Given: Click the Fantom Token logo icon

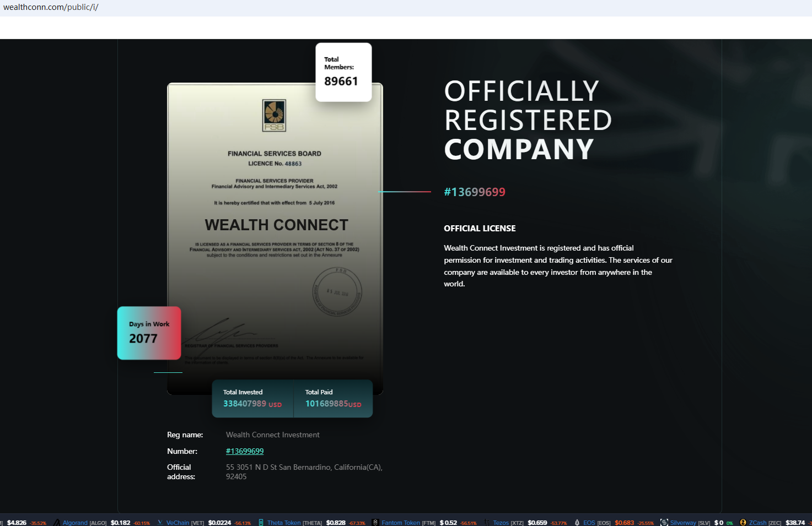Looking at the screenshot, I should pyautogui.click(x=375, y=523).
